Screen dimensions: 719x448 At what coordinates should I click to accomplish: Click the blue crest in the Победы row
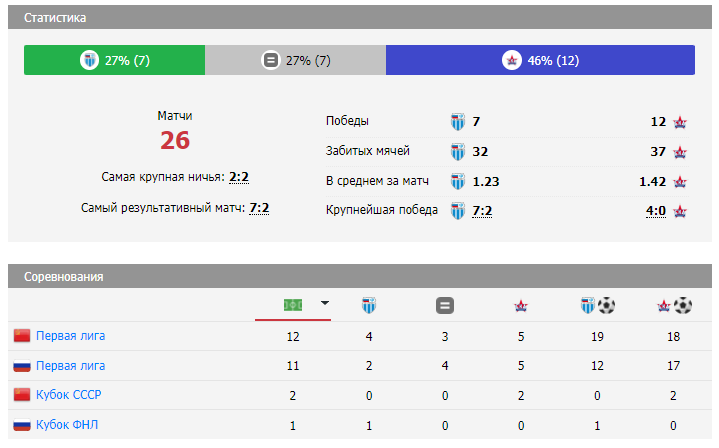(x=458, y=122)
